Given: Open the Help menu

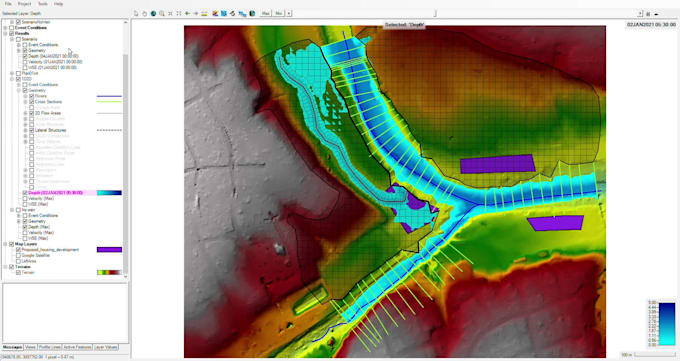Looking at the screenshot, I should click(59, 3).
